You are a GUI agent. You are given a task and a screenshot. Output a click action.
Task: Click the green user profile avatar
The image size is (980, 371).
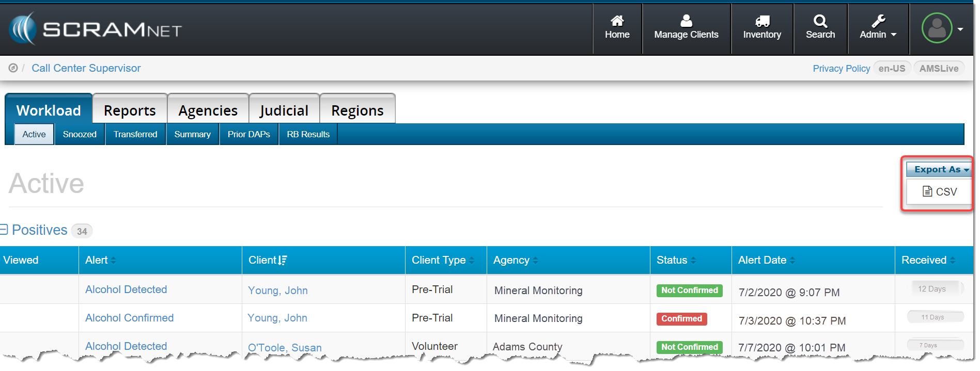coord(937,28)
